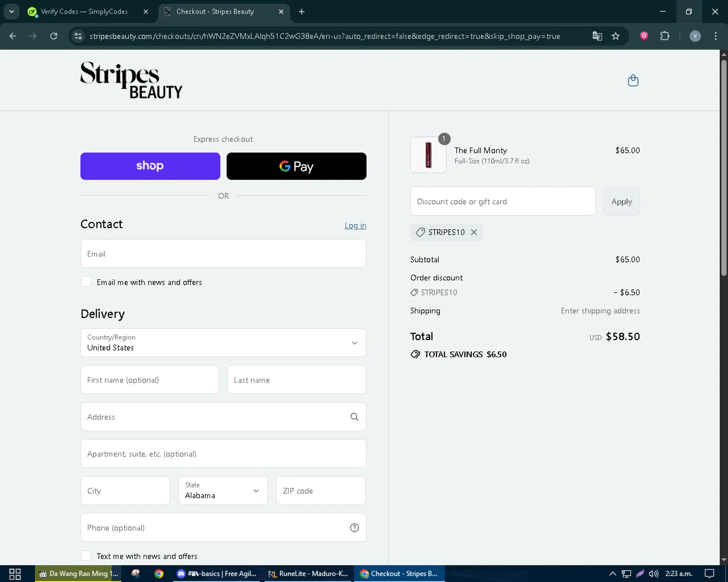Viewport: 728px width, 582px height.
Task: Reload the checkout page
Action: point(54,36)
